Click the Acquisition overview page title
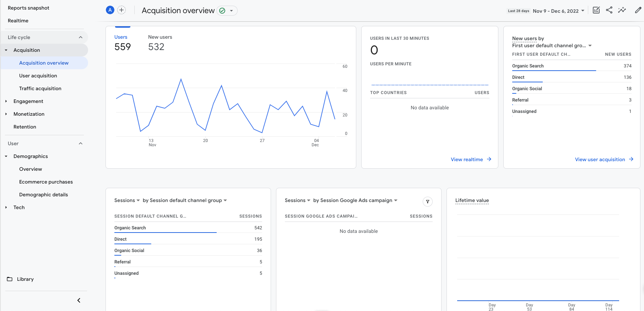This screenshot has width=644, height=311. tap(178, 11)
